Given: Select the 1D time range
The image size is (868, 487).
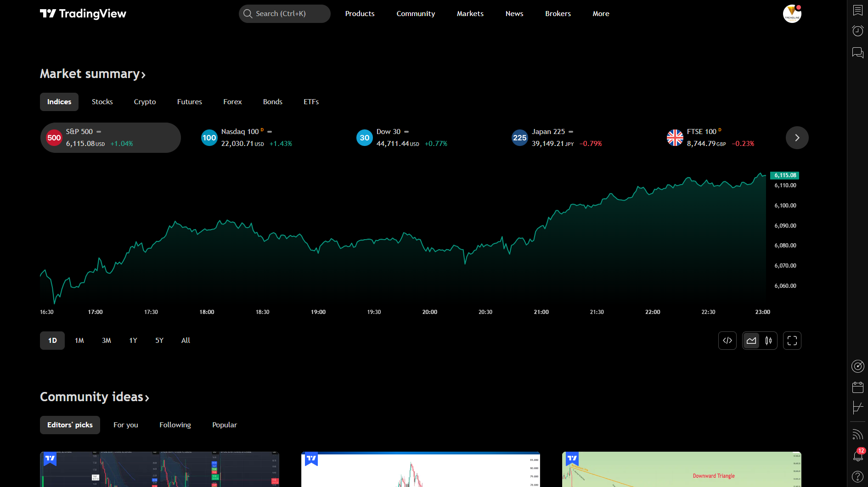Looking at the screenshot, I should coord(52,341).
